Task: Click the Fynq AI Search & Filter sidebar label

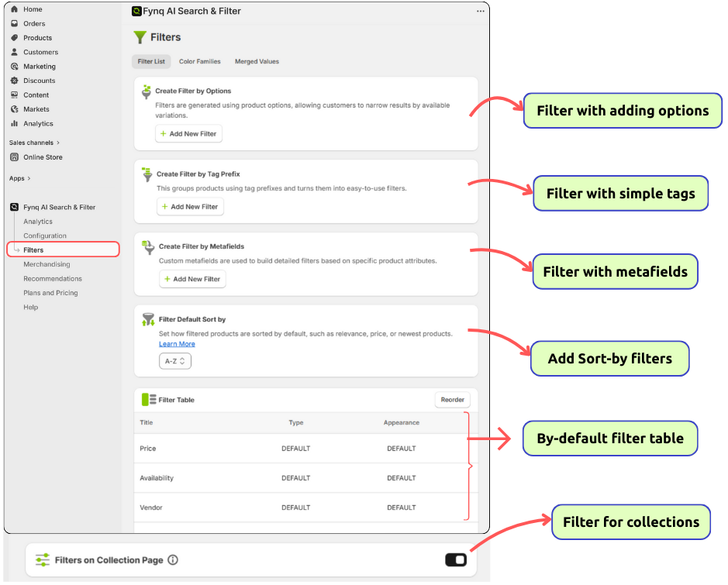Action: (60, 207)
